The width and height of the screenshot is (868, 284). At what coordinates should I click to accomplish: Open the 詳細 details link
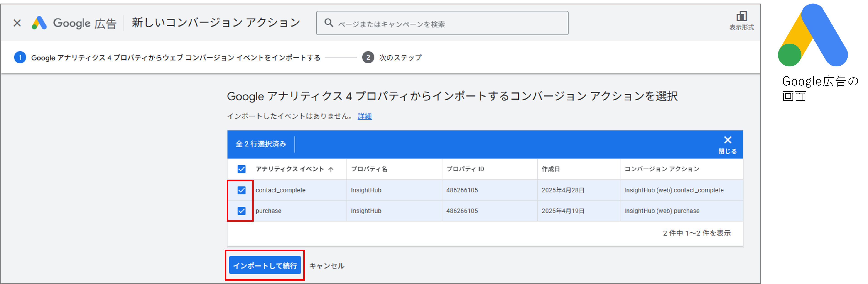pyautogui.click(x=365, y=116)
